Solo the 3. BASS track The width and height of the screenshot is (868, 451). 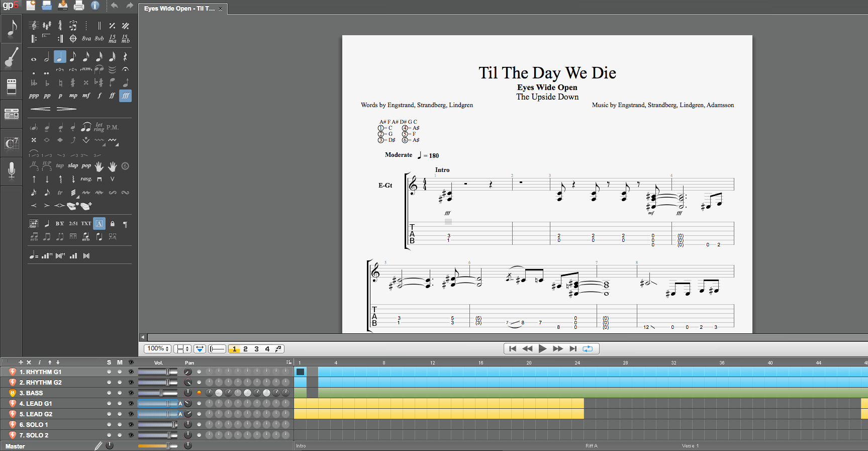click(x=109, y=393)
